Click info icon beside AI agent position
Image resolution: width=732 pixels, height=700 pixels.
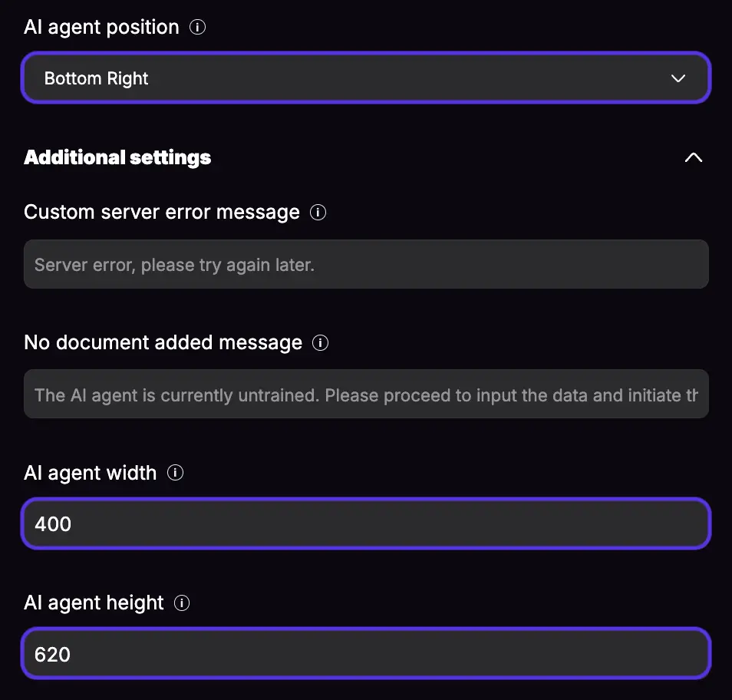[x=197, y=27]
